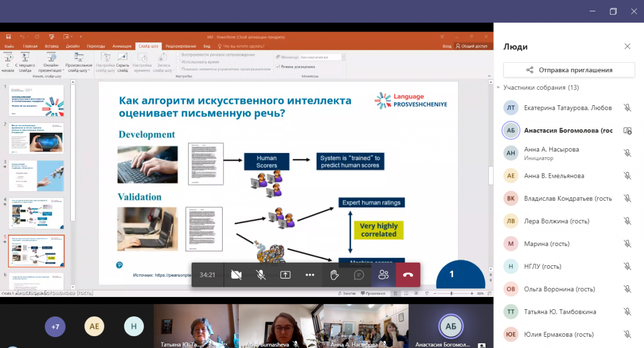
Task: Click muted mic icon for Анна В. Емельянова
Action: 627,176
